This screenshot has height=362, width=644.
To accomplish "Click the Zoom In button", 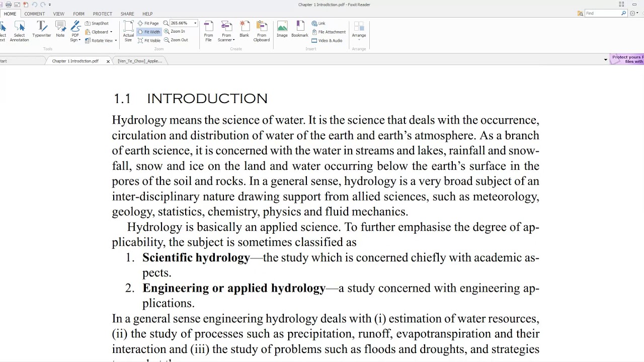I will [x=174, y=31].
